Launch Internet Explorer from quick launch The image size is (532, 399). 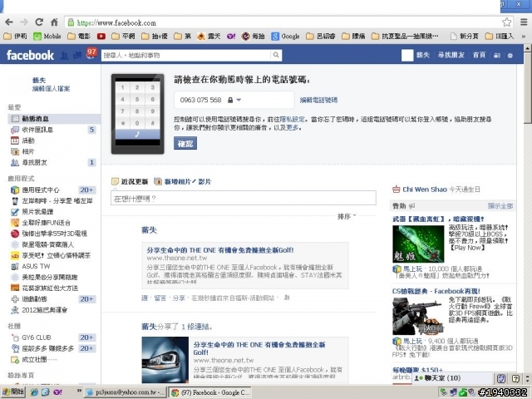click(x=34, y=392)
